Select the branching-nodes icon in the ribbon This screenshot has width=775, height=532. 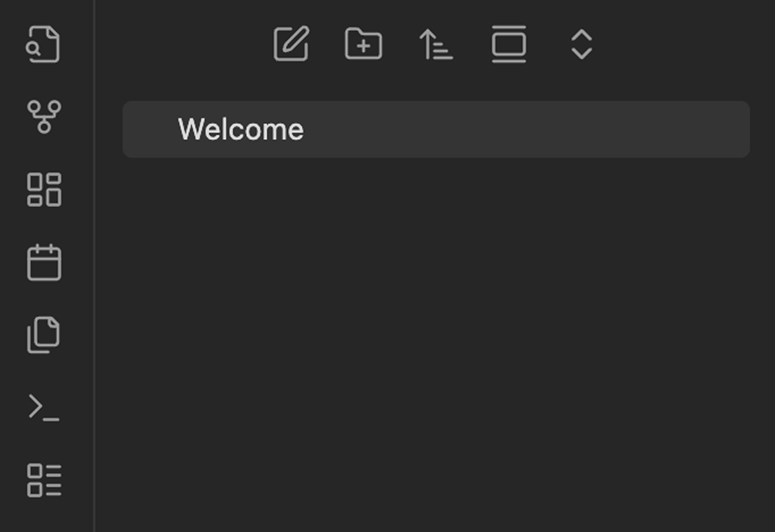(44, 117)
